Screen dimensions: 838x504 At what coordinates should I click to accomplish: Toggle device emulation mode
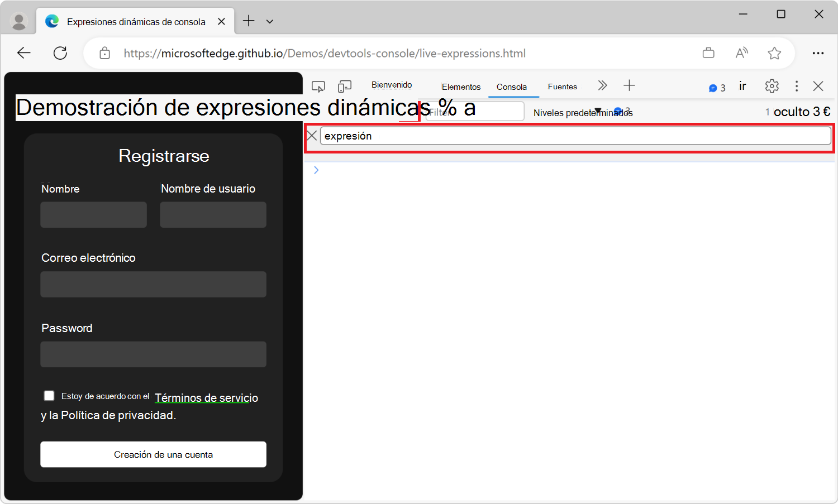pos(344,86)
